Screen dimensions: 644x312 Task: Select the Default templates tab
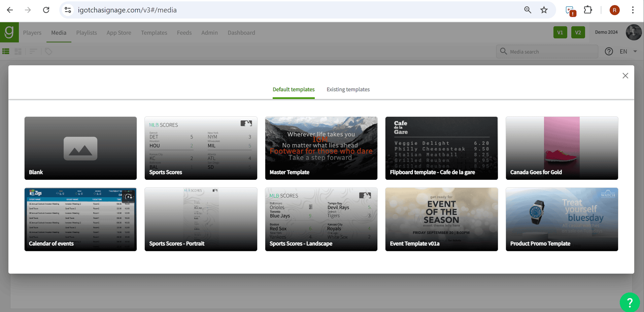tap(294, 90)
